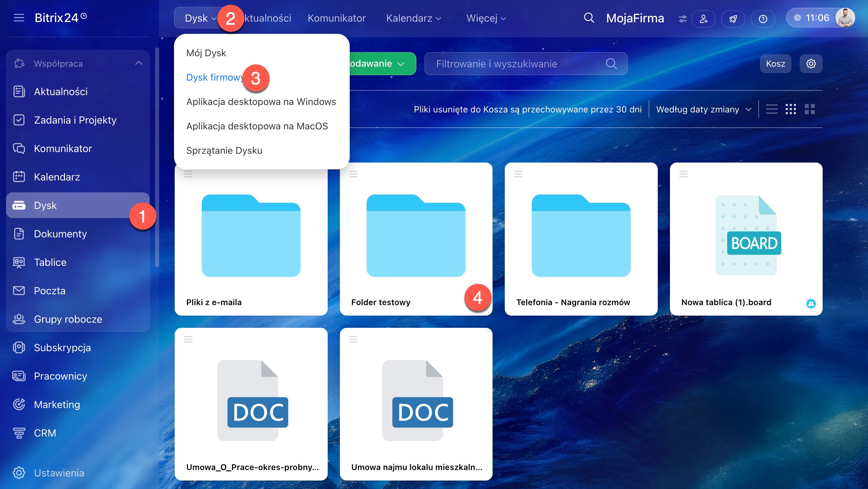Open the hamburger main menu icon
868x489 pixels.
pyautogui.click(x=19, y=18)
